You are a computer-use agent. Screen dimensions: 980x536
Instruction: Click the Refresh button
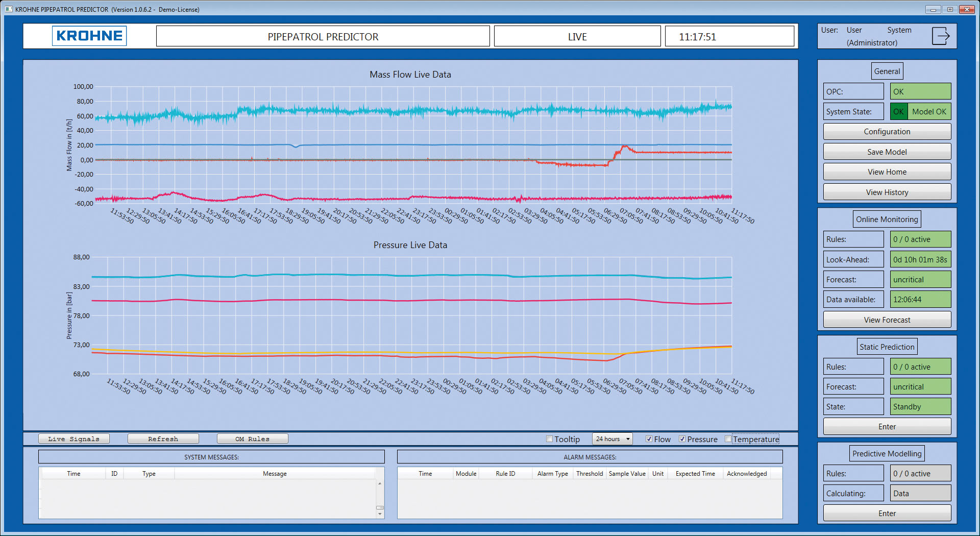click(x=163, y=439)
